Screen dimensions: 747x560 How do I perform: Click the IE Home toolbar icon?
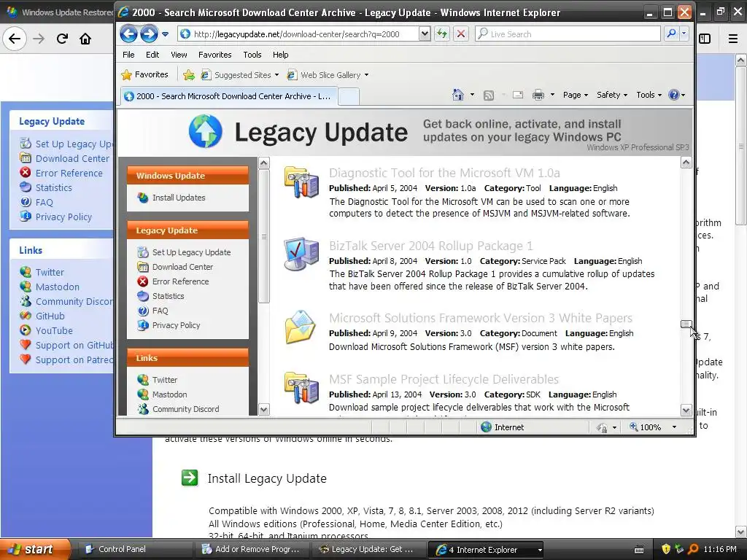pyautogui.click(x=457, y=95)
